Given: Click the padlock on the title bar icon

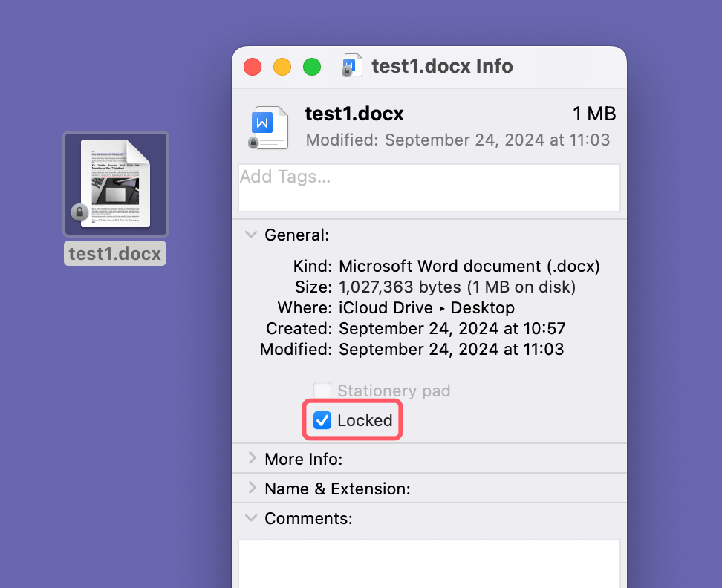Looking at the screenshot, I should click(x=346, y=71).
